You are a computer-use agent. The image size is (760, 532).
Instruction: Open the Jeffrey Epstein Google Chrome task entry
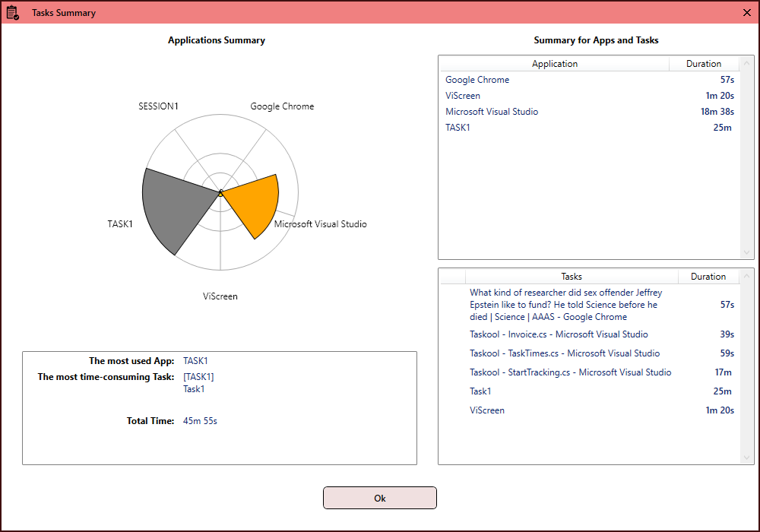pyautogui.click(x=565, y=304)
